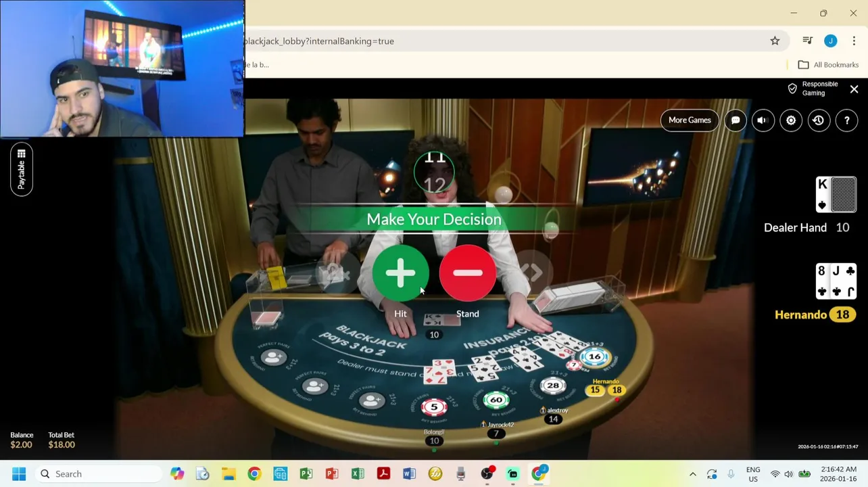Stand with the red minus button
Image resolution: width=868 pixels, height=487 pixels.
coord(467,273)
